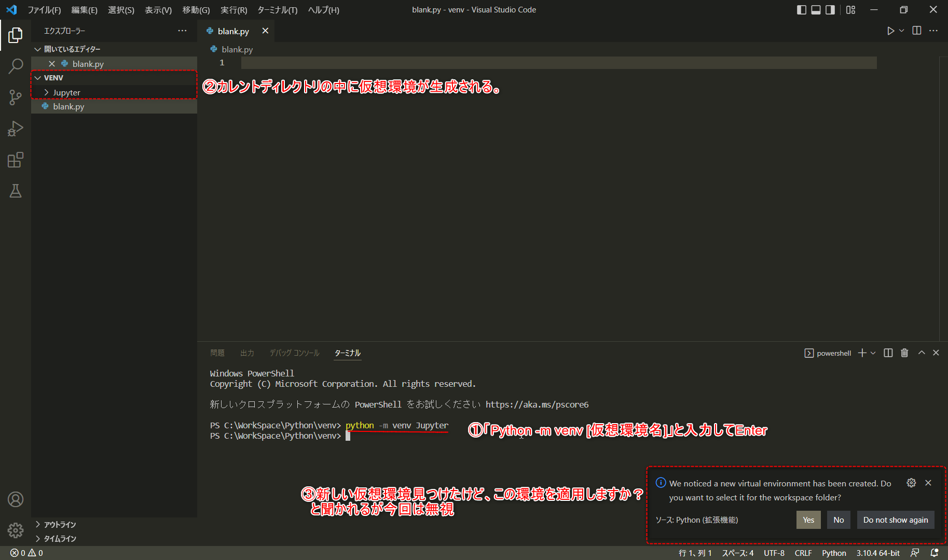Screen dimensions: 948x560
Task: Open the Manage settings gear
Action: coord(16,530)
